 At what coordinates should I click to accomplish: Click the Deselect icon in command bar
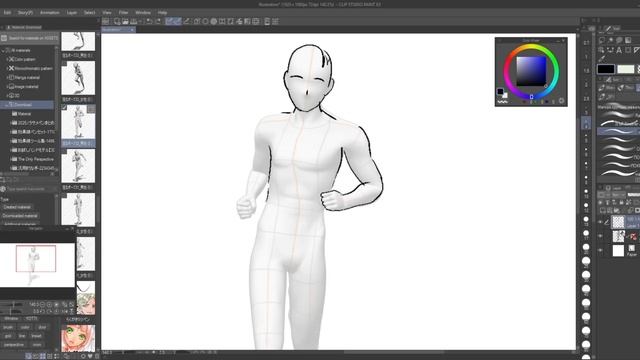[x=231, y=21]
